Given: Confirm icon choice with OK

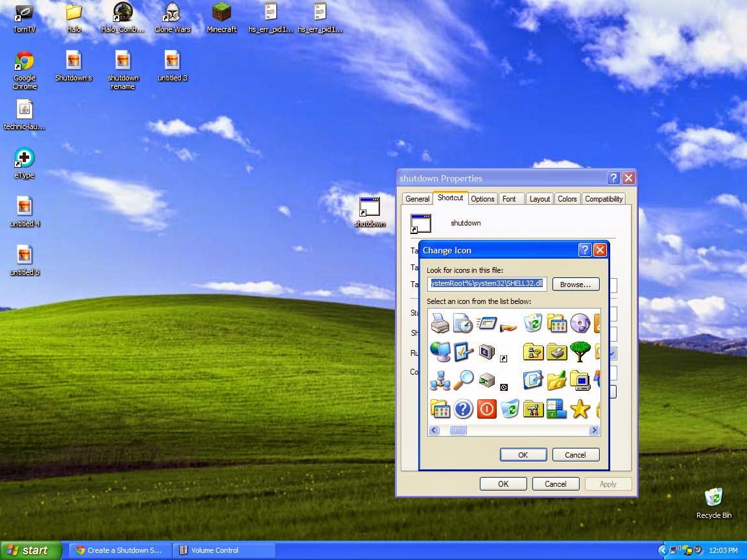Looking at the screenshot, I should pos(523,454).
